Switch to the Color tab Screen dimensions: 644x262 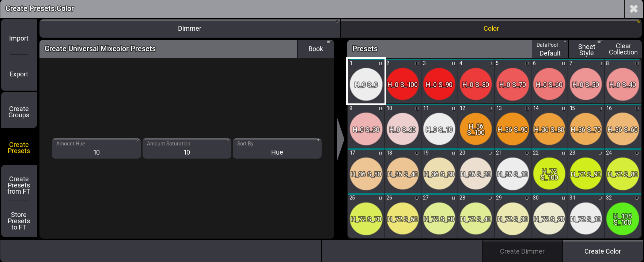point(491,29)
